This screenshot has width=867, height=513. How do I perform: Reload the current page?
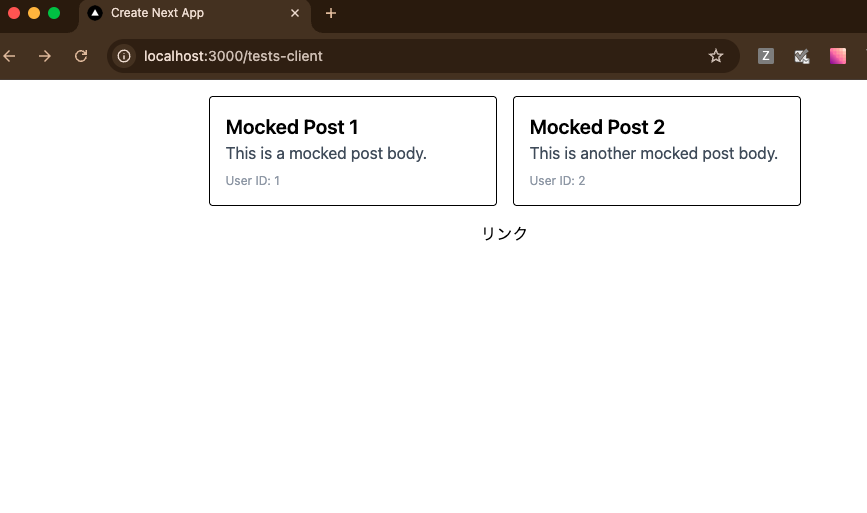(x=81, y=56)
